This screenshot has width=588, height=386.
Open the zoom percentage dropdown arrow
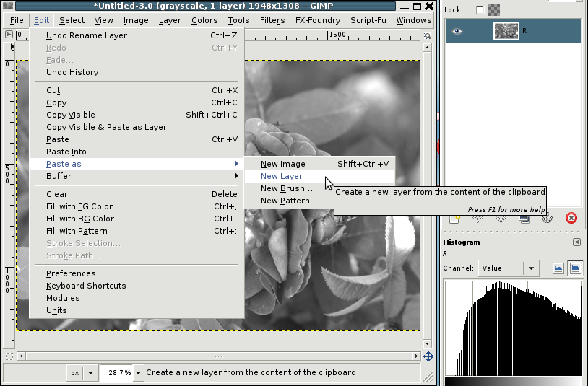tap(139, 372)
